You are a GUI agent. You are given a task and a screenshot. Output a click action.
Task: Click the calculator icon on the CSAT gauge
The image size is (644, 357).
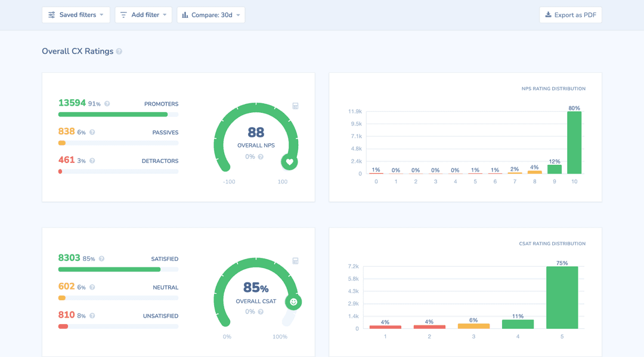(x=295, y=261)
